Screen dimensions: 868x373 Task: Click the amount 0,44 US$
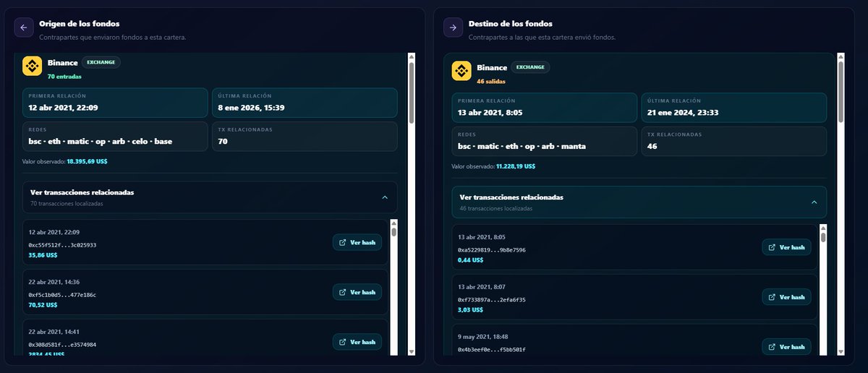(470, 260)
